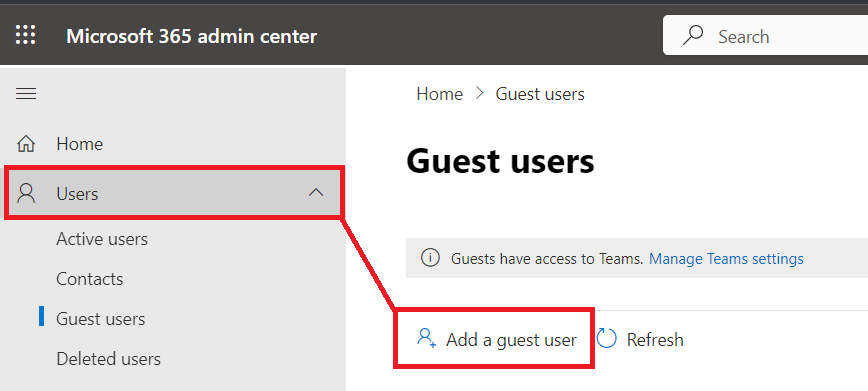Click the Guest users page heading
The width and height of the screenshot is (868, 391).
coord(500,162)
